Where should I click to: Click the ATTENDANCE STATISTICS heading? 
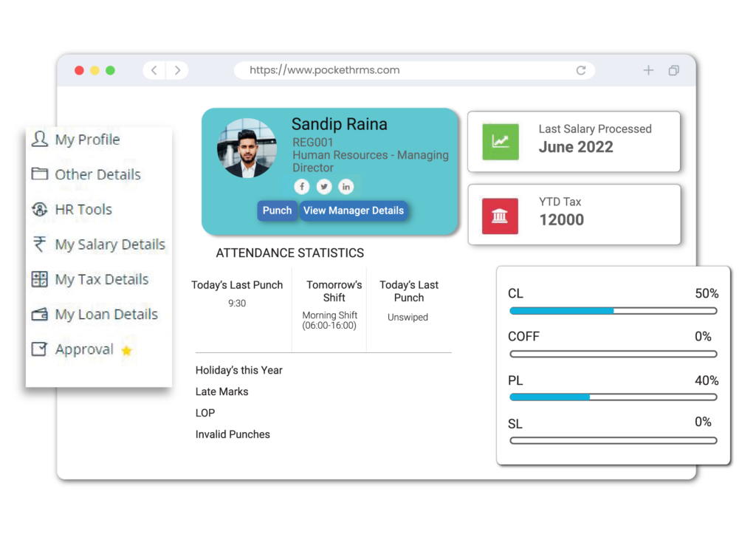coord(289,253)
